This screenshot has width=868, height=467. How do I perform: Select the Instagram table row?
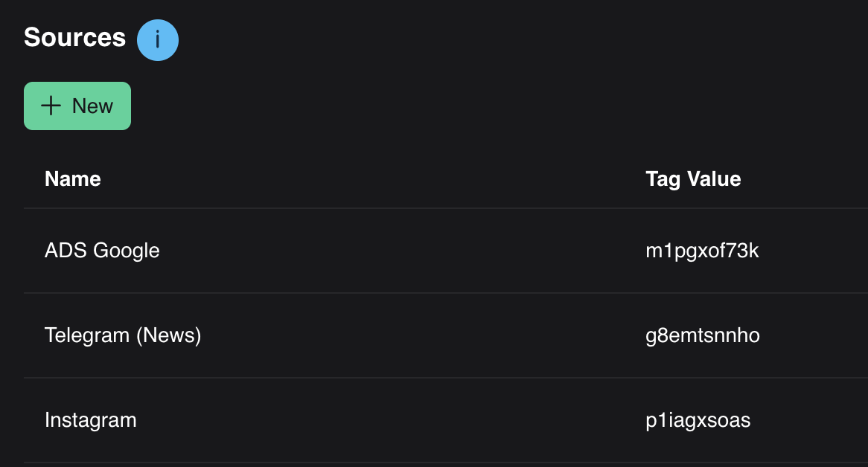pos(372,420)
